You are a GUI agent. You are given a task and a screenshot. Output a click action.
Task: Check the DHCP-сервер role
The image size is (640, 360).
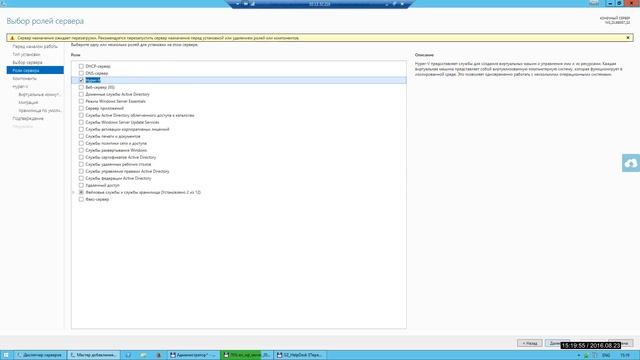tap(81, 66)
